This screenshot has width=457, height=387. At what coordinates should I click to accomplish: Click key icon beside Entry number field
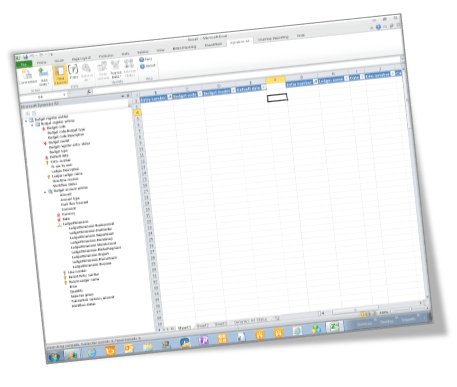tap(47, 162)
